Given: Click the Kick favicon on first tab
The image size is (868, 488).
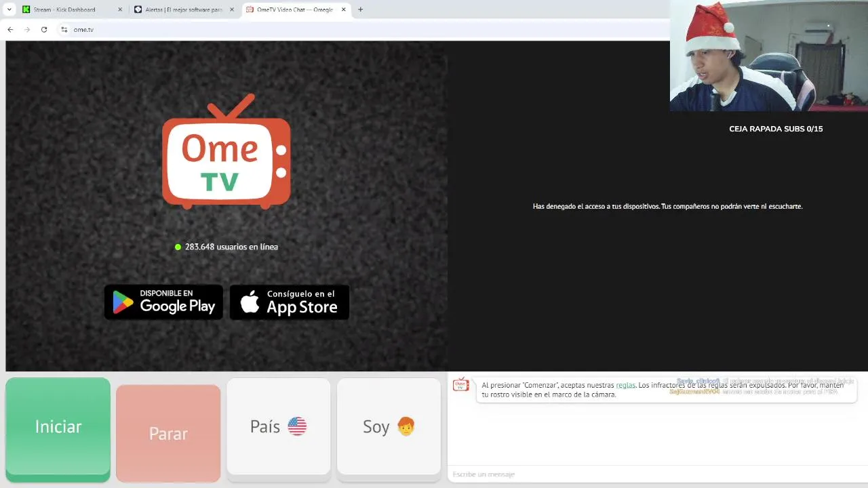Looking at the screenshot, I should 26,9.
